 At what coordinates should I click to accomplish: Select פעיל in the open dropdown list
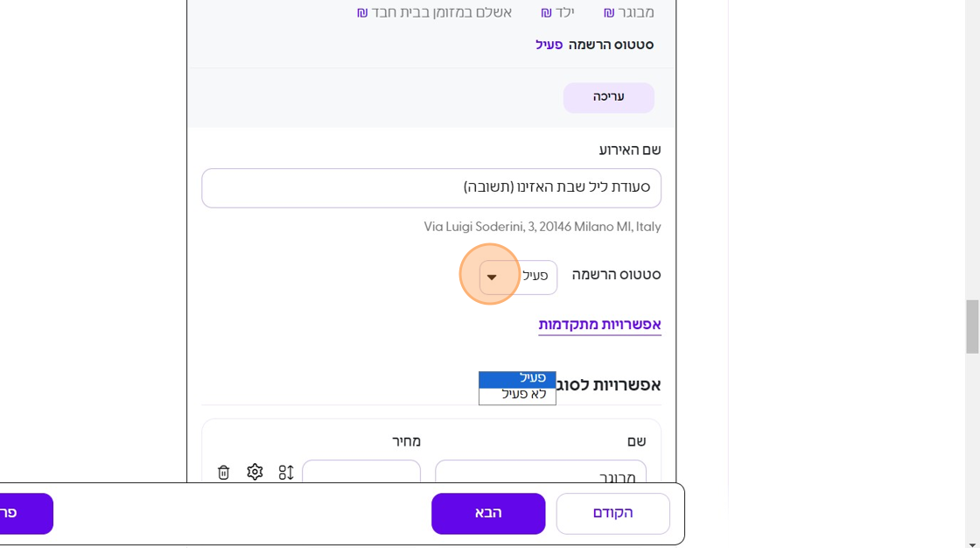517,378
